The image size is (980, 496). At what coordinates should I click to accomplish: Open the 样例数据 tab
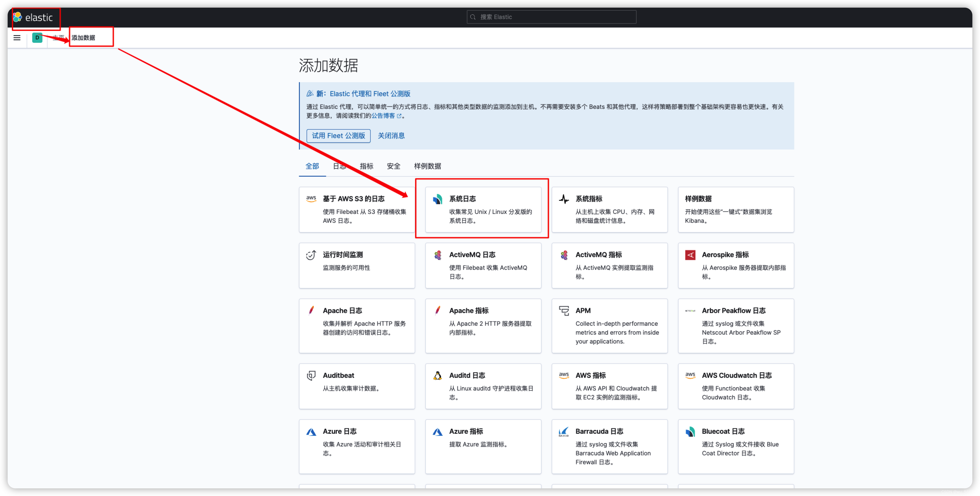pos(427,166)
